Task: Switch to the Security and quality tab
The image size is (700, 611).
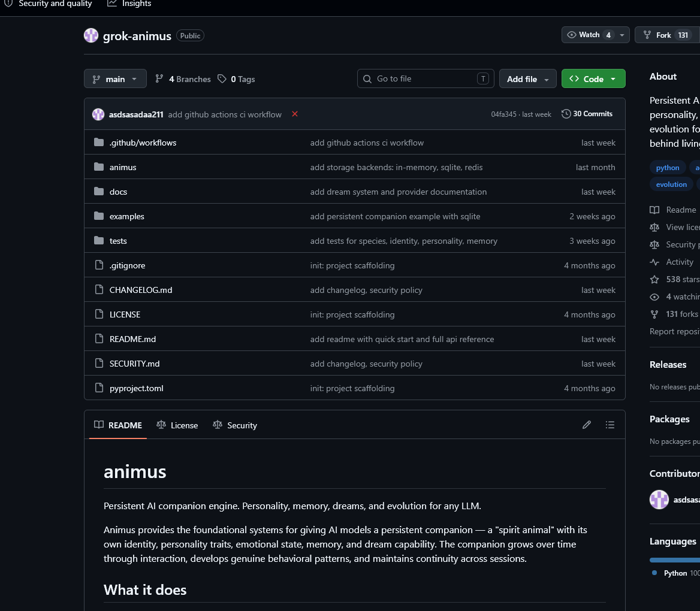Action: (48, 4)
